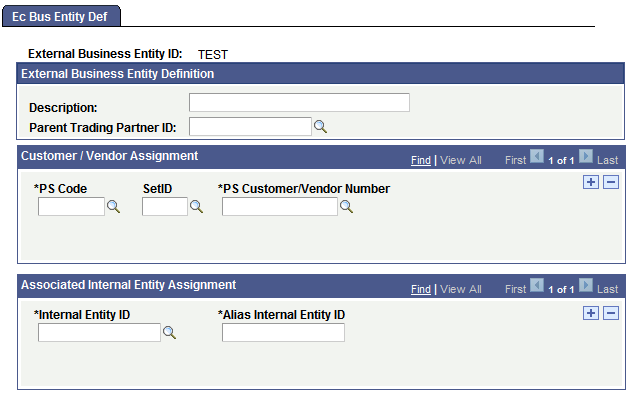The height and width of the screenshot is (395, 631).
Task: Focus the PS Code input field
Action: tap(71, 206)
